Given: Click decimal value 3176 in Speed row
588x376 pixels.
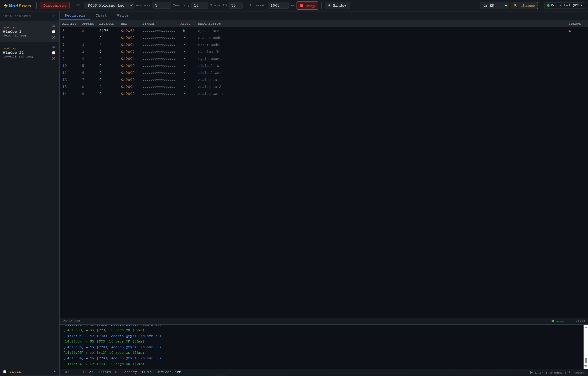Looking at the screenshot, I should click(x=104, y=31).
